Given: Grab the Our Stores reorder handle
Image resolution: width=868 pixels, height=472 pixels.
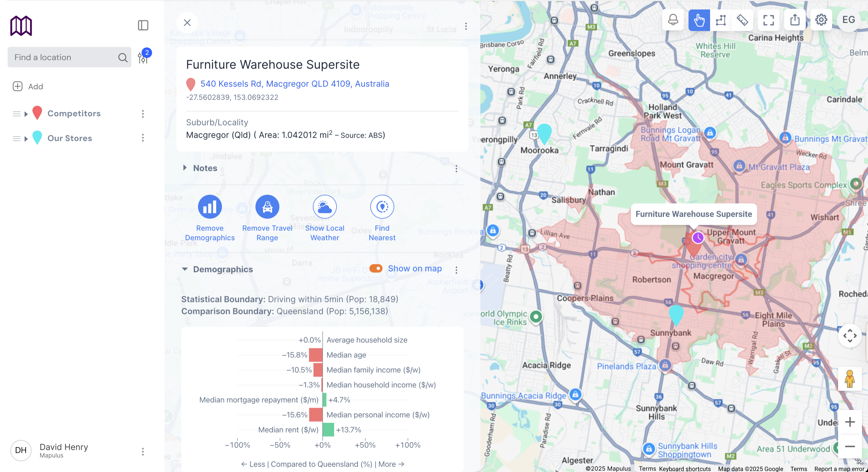Looking at the screenshot, I should click(16, 139).
